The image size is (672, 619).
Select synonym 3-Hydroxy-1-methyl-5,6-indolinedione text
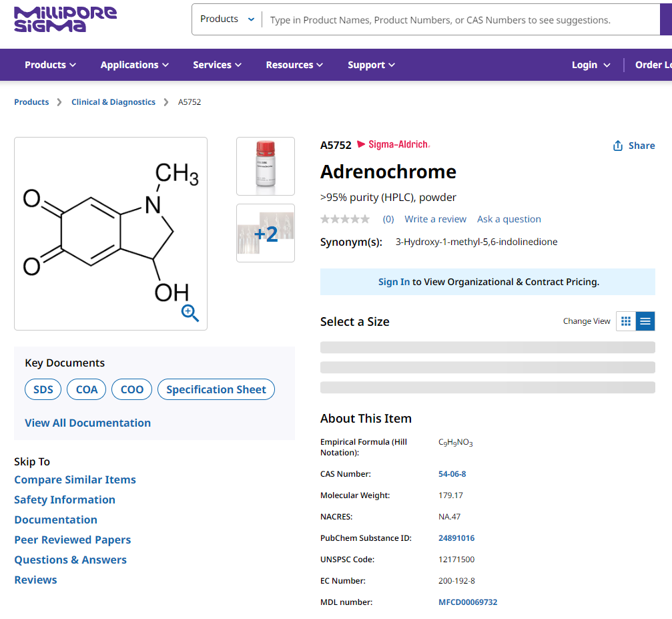click(x=476, y=242)
